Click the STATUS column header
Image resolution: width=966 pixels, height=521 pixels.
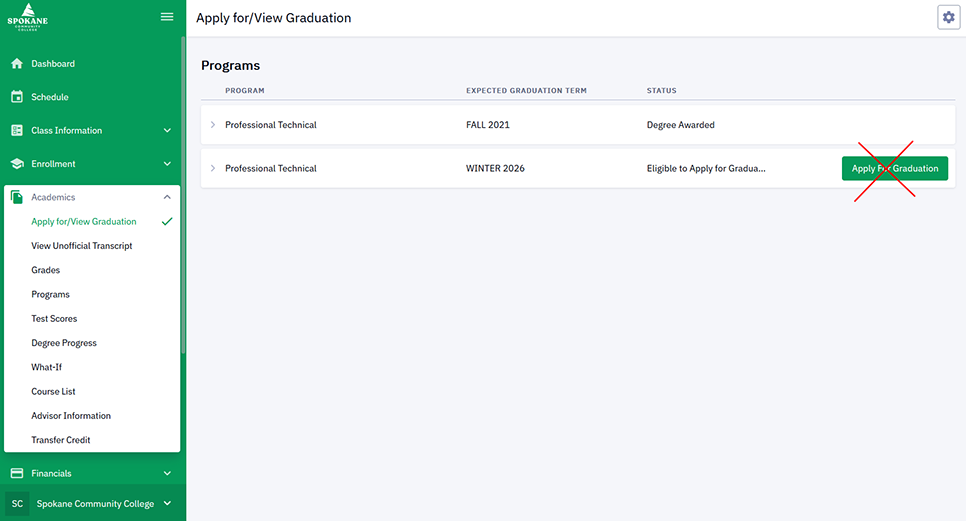[662, 91]
